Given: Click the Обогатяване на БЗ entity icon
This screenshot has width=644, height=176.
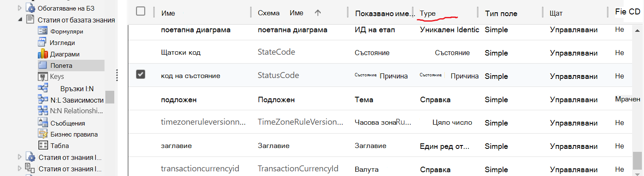Looking at the screenshot, I should 30,8.
